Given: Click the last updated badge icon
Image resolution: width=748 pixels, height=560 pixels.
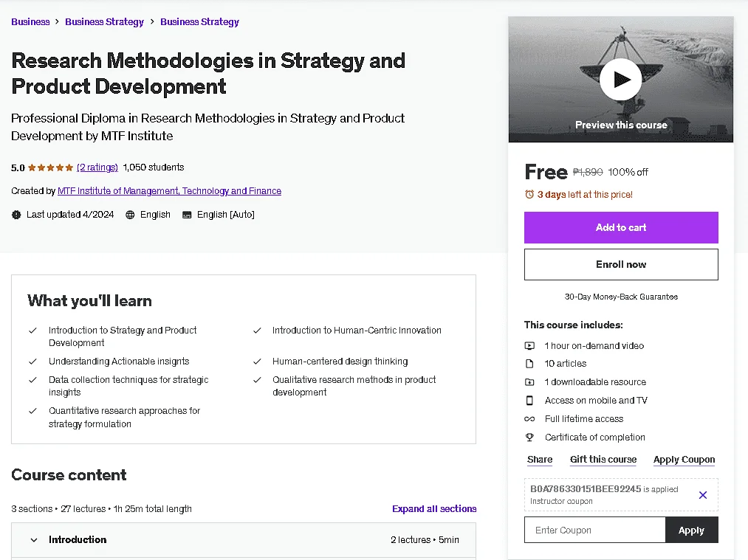Looking at the screenshot, I should click(x=16, y=215).
